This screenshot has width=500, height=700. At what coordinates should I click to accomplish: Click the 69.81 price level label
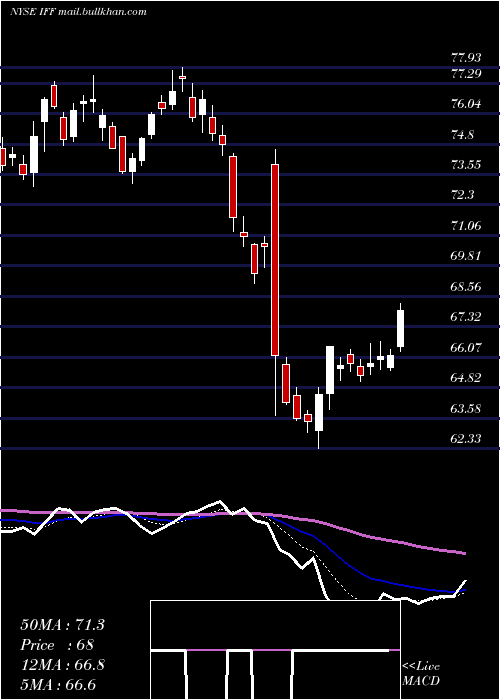(x=466, y=256)
